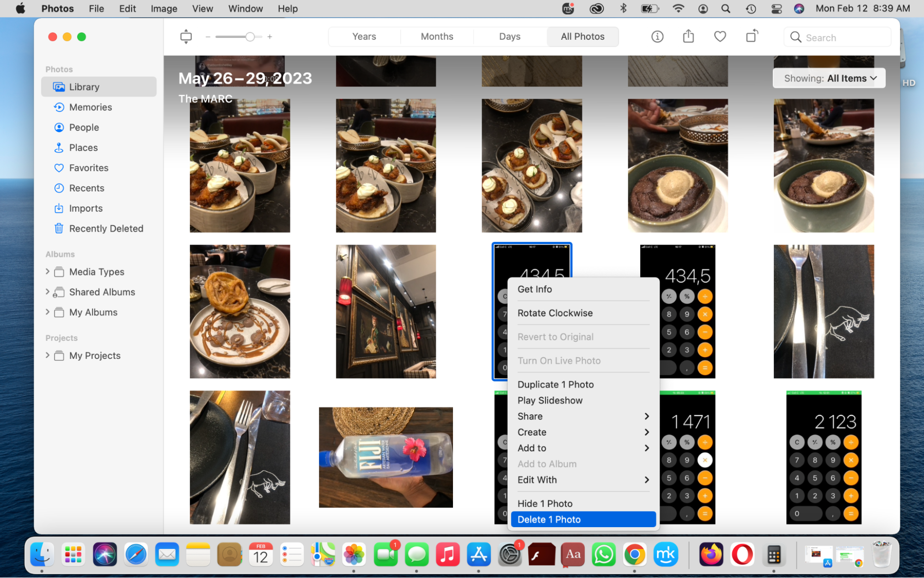Switch to the Days tab
This screenshot has height=578, width=924.
click(510, 37)
